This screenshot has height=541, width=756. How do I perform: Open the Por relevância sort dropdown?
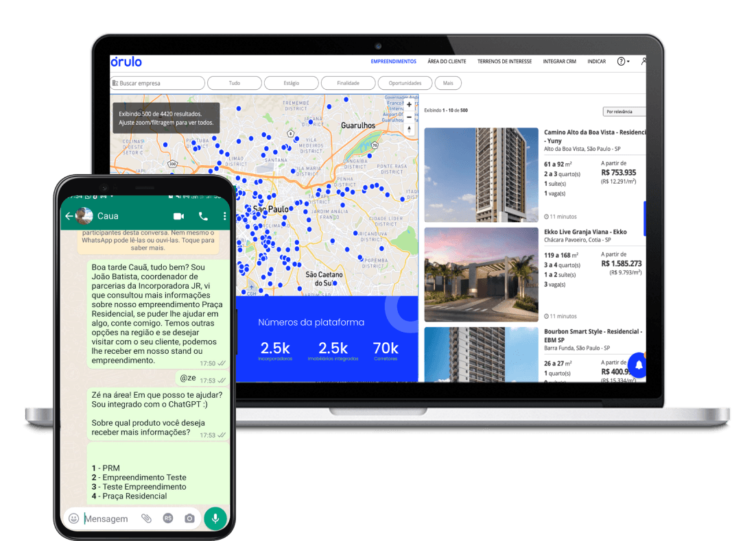[x=624, y=112]
